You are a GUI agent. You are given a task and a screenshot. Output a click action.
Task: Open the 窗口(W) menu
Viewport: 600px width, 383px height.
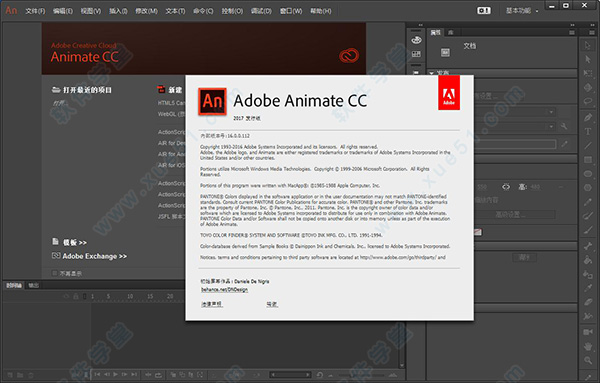click(291, 11)
